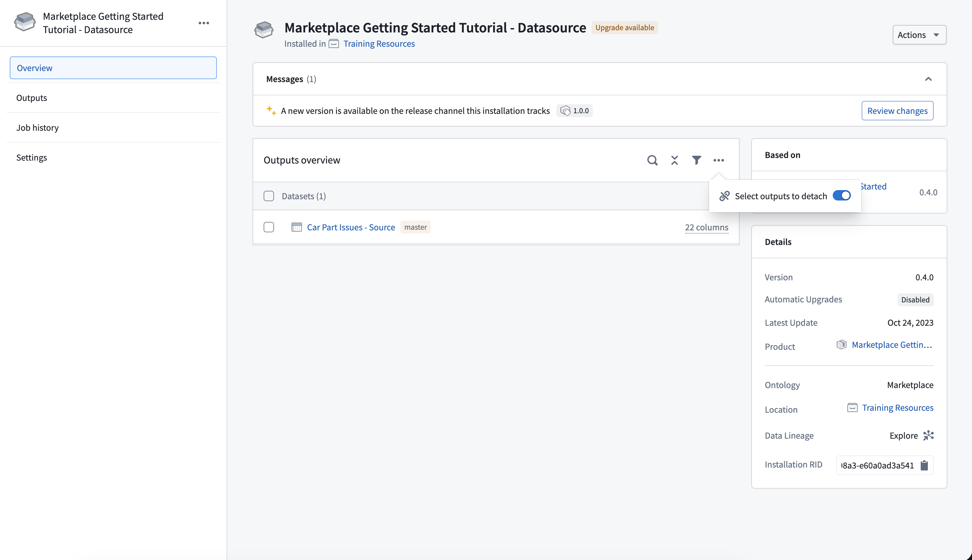Click the dataset table icon for Car Part Issues
Viewport: 972px width, 560px height.
(297, 227)
